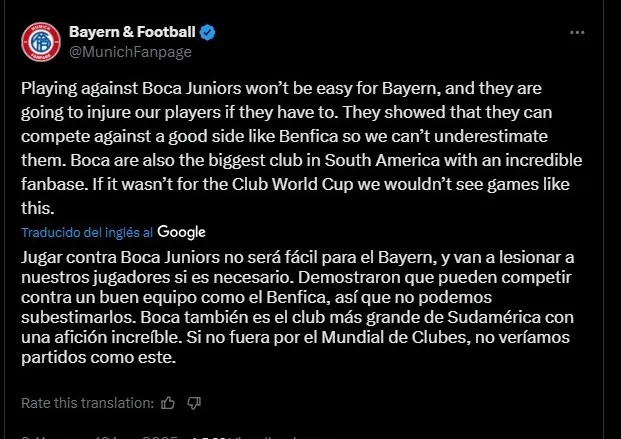Open the three-dot more options menu
This screenshot has height=439, width=621.
point(577,33)
